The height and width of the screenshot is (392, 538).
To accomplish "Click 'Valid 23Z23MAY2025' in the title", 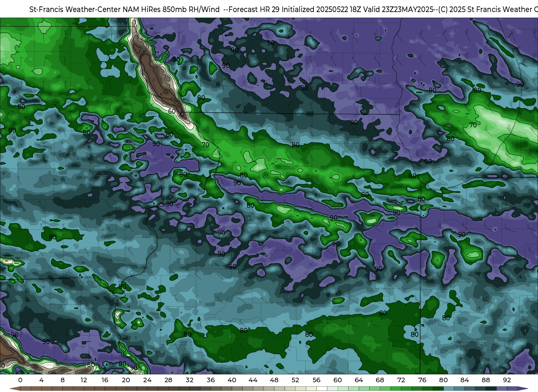I will click(x=398, y=10).
